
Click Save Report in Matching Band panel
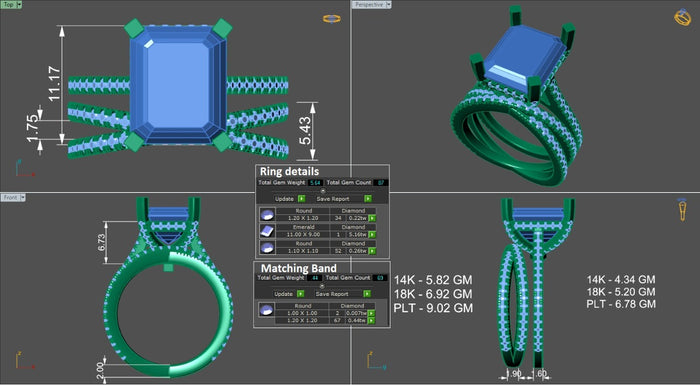pyautogui.click(x=332, y=294)
